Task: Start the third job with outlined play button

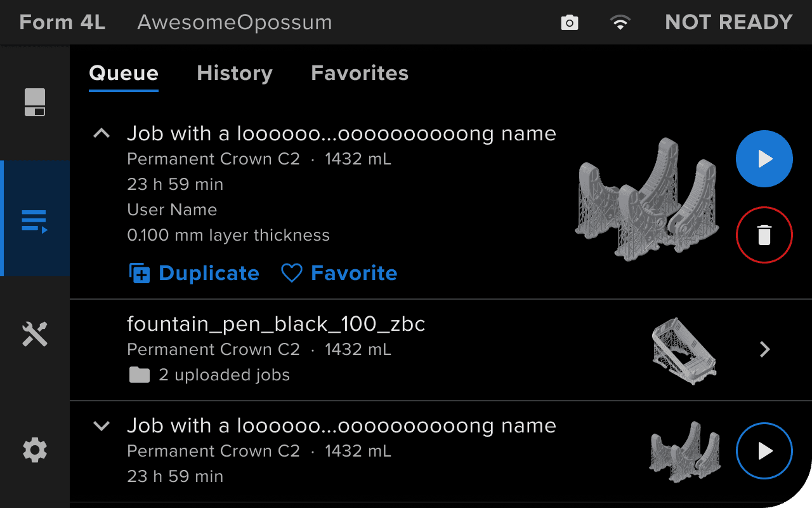Action: pos(764,451)
